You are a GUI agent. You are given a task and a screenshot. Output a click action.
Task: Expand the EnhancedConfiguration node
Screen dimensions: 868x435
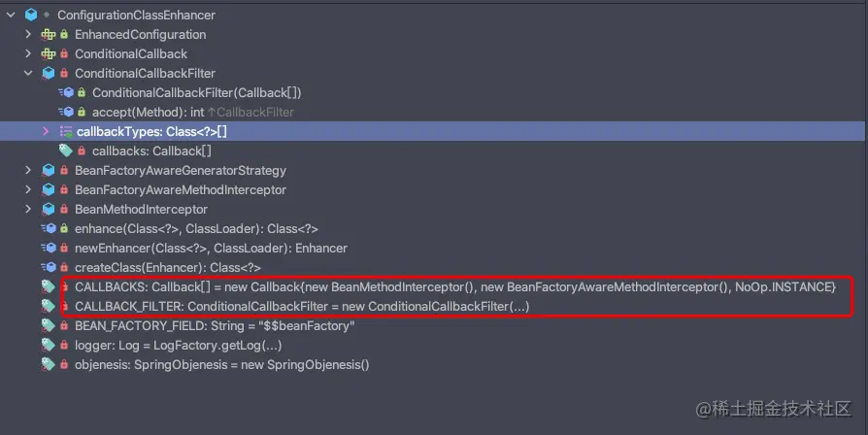28,34
